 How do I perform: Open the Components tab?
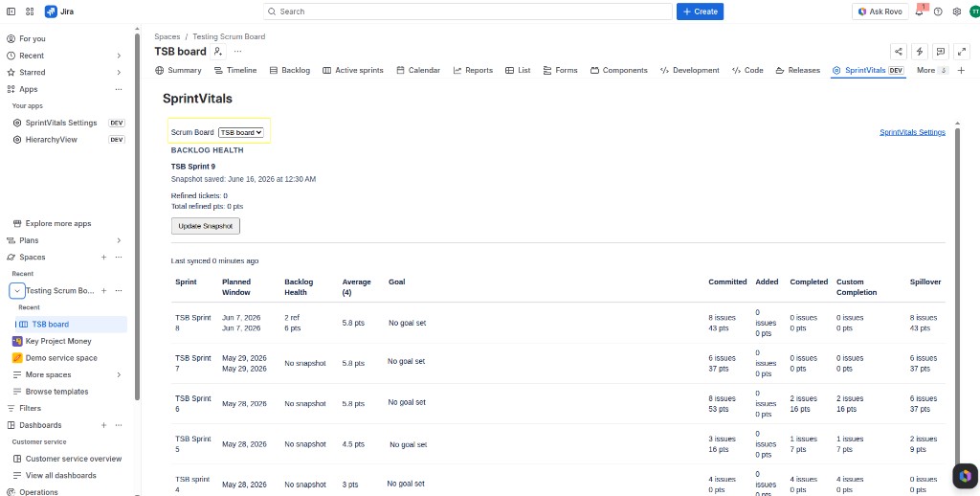[x=619, y=70]
